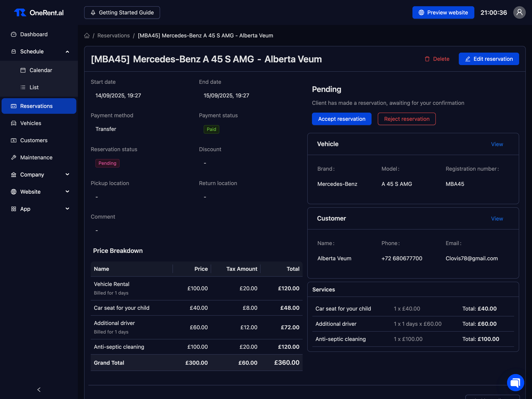Open the Customers menu item
Viewport: 532px width, 399px height.
tap(34, 140)
